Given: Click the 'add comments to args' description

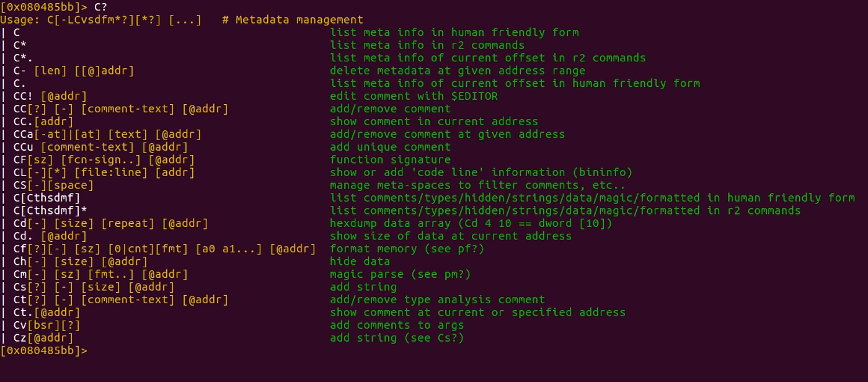Looking at the screenshot, I should coord(397,325).
